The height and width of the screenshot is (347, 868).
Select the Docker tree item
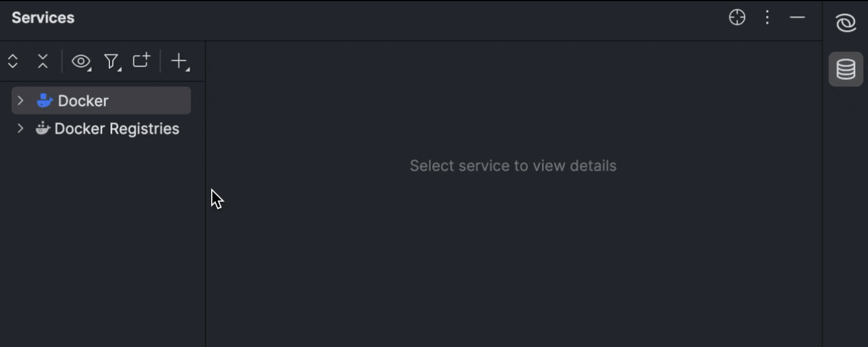[83, 101]
